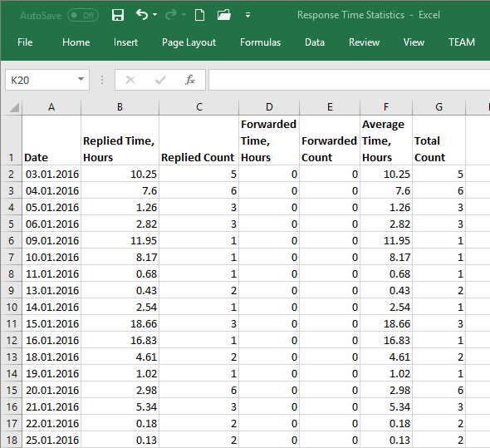Screen dimensions: 490x448
Task: Click the Save icon in quick access toolbar
Action: (118, 15)
